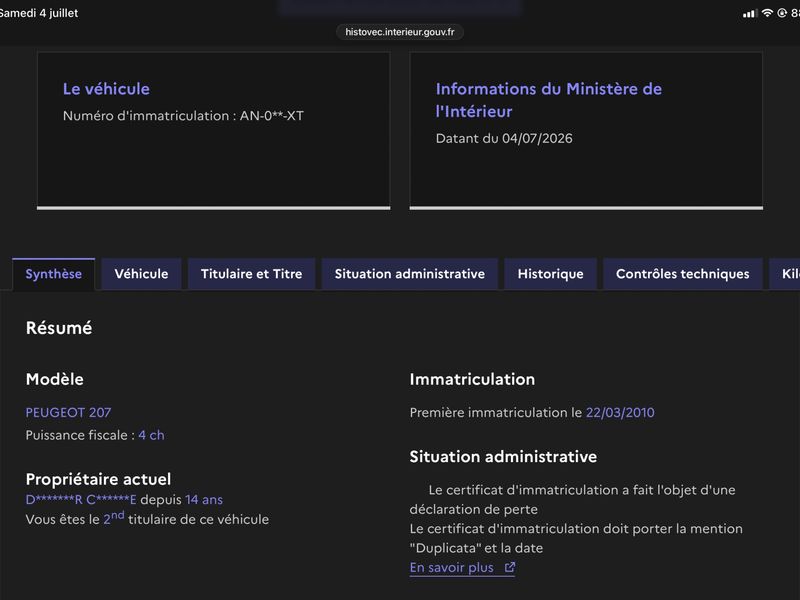Click the Modèle section heading
The image size is (800, 600).
pos(55,379)
